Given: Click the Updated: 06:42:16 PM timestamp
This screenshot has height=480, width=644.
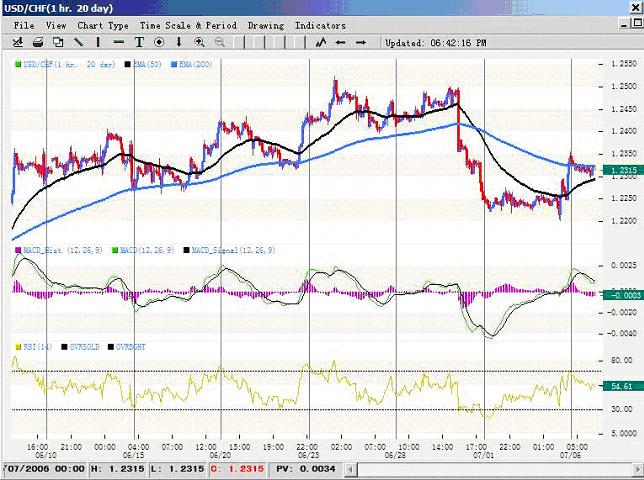Looking at the screenshot, I should [x=435, y=43].
